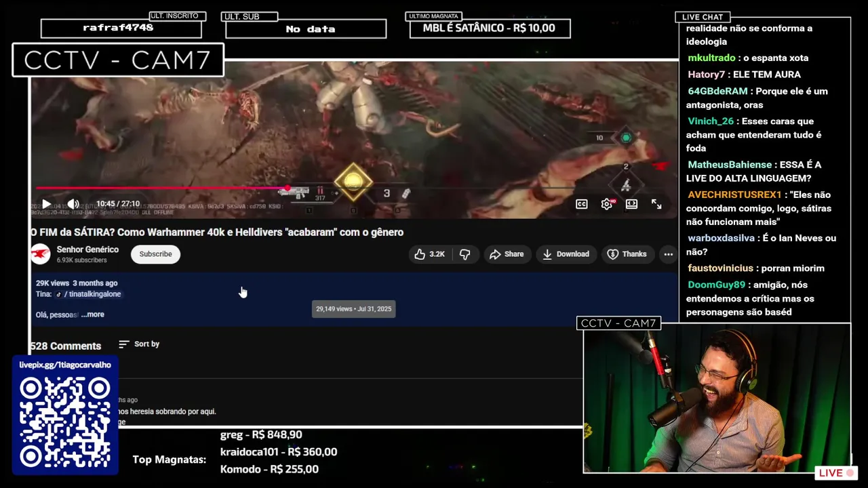868x488 pixels.
Task: Mute the video volume speaker icon
Action: pos(73,203)
